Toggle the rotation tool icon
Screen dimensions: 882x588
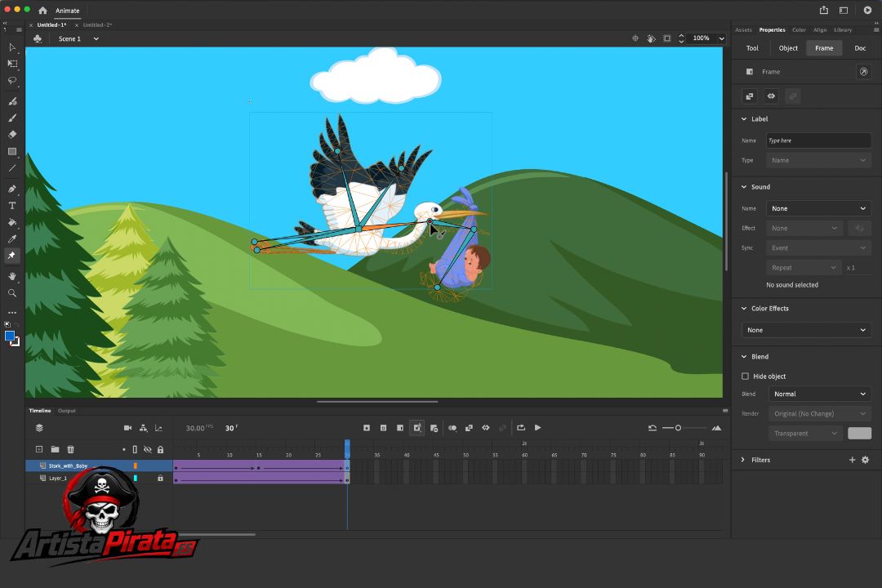(651, 38)
